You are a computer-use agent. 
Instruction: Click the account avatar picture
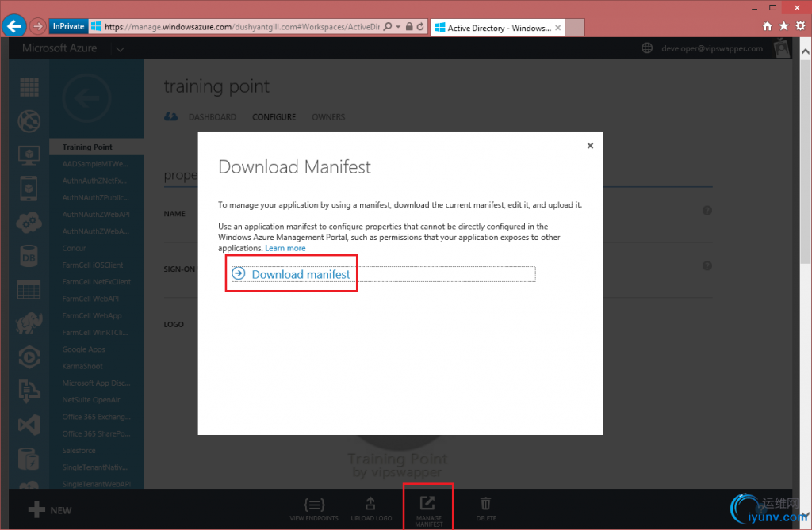(781, 48)
